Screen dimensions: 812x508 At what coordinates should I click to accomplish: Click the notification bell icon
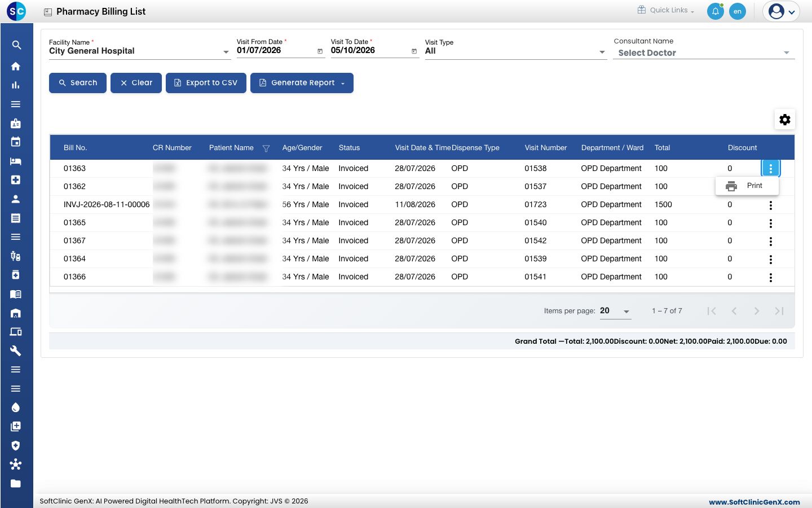[716, 11]
